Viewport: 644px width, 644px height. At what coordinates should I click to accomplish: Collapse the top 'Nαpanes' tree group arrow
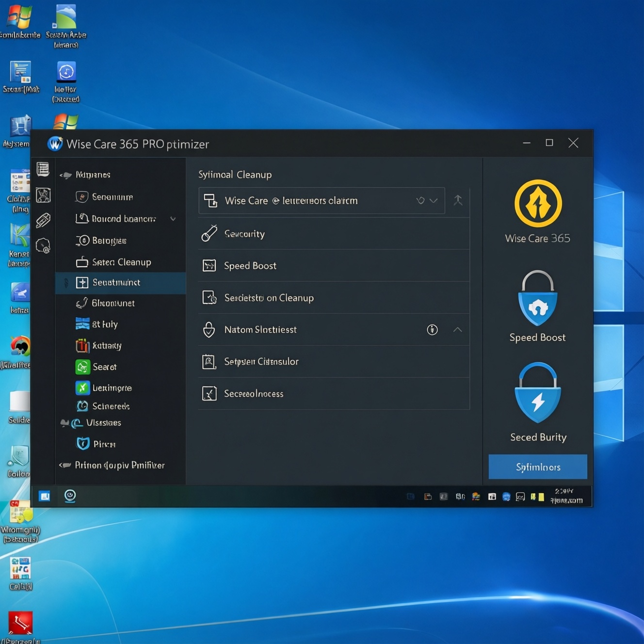[66, 175]
